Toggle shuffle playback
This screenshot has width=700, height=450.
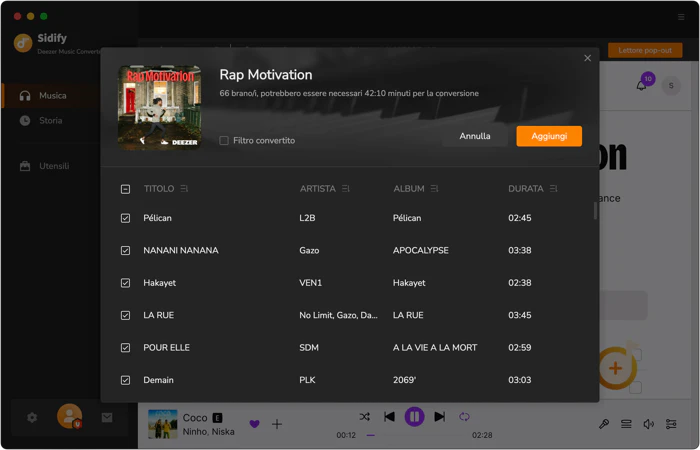click(365, 417)
